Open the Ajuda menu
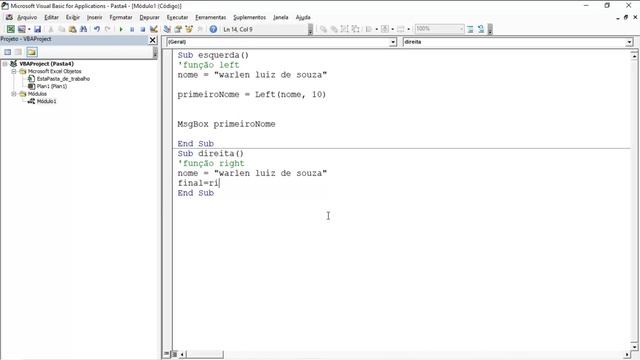This screenshot has width=640, height=360. 303,17
